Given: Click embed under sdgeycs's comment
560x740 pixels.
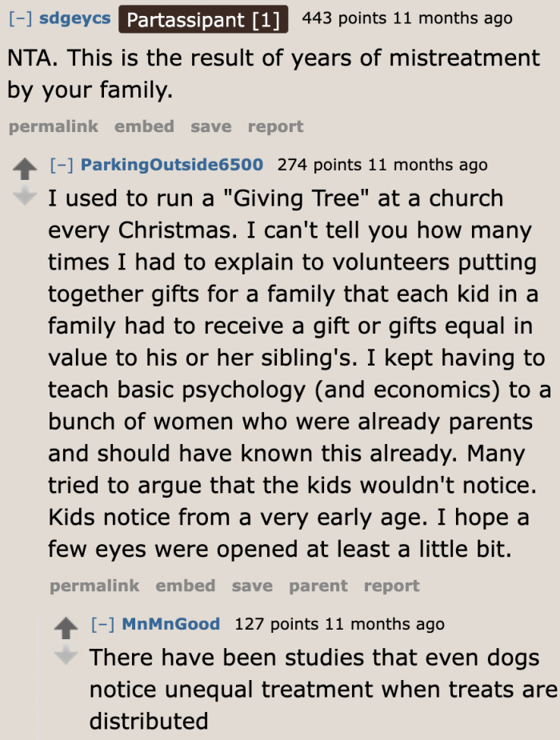Looking at the screenshot, I should (x=144, y=126).
